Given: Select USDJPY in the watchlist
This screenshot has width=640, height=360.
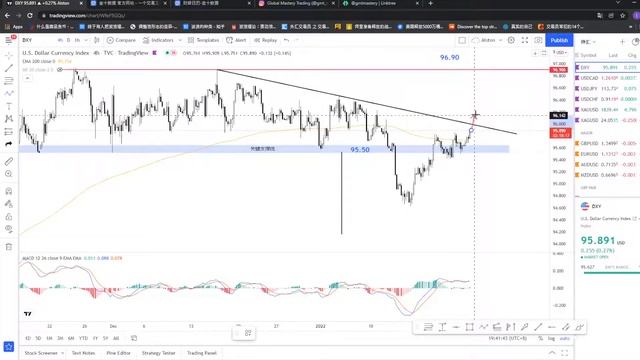Looking at the screenshot, I should pos(607,88).
